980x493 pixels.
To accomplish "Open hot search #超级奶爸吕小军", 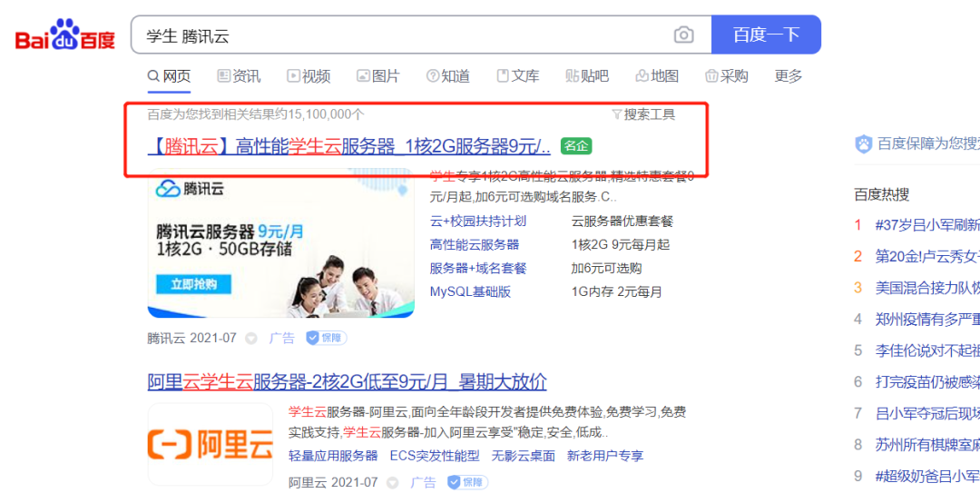I will pos(926,476).
